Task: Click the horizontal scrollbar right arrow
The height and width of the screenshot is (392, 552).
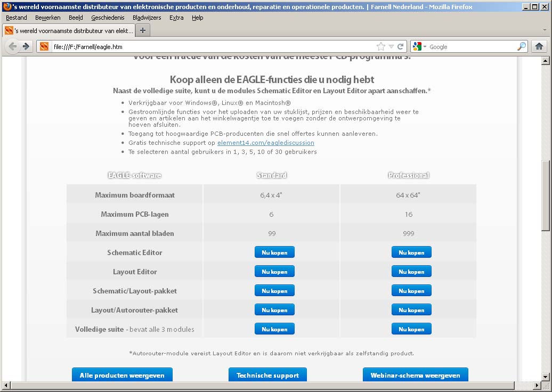Action: coord(537,385)
